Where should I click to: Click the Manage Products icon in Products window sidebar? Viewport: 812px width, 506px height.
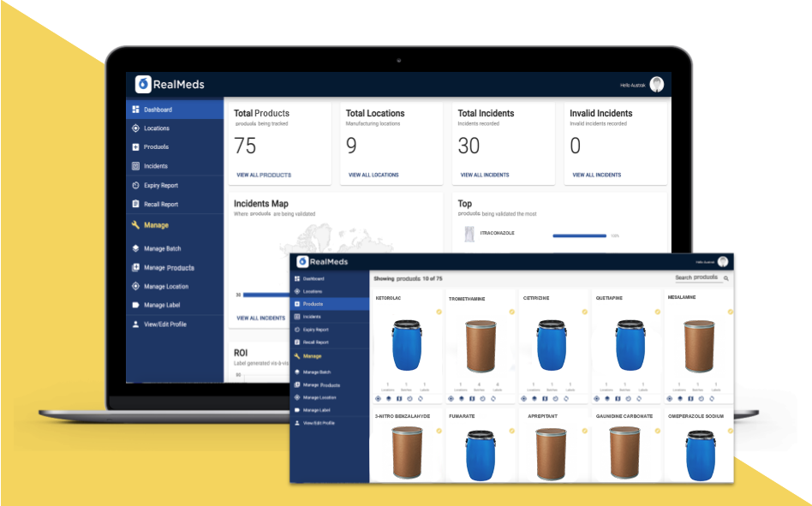(297, 384)
